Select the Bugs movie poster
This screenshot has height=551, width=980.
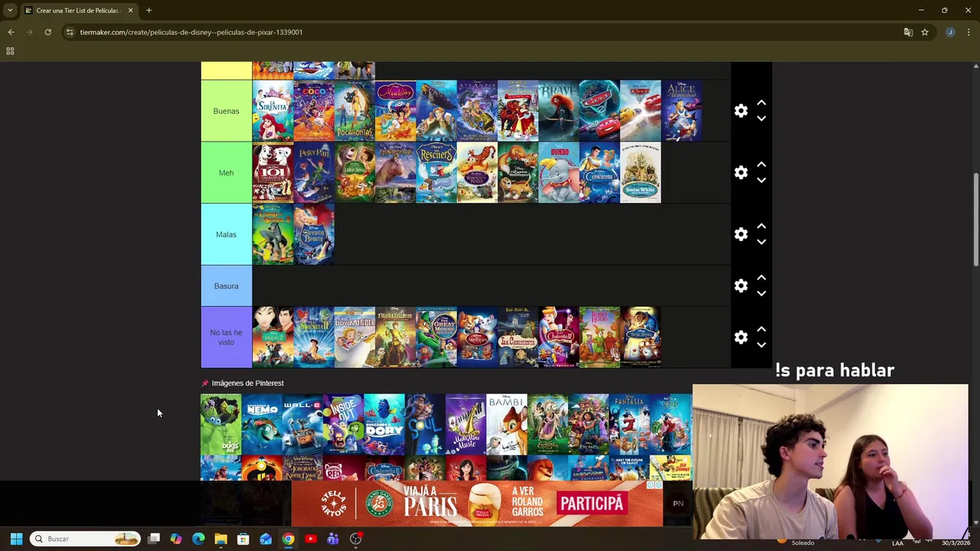[220, 425]
